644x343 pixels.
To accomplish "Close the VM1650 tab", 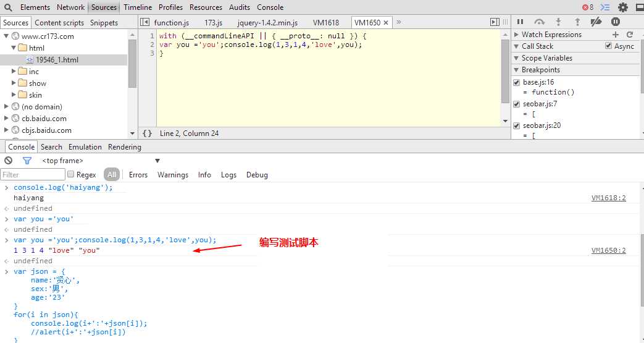I will click(x=386, y=23).
